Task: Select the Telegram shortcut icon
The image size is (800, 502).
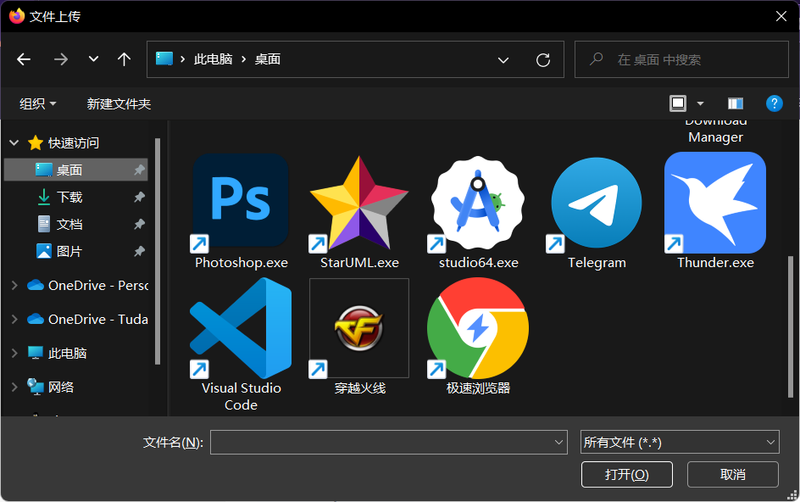Action: pyautogui.click(x=596, y=203)
